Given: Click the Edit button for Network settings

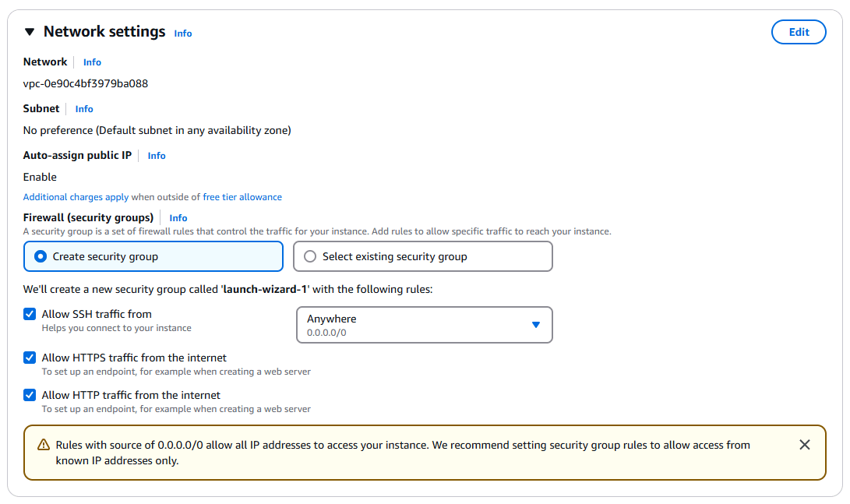Looking at the screenshot, I should pyautogui.click(x=799, y=32).
